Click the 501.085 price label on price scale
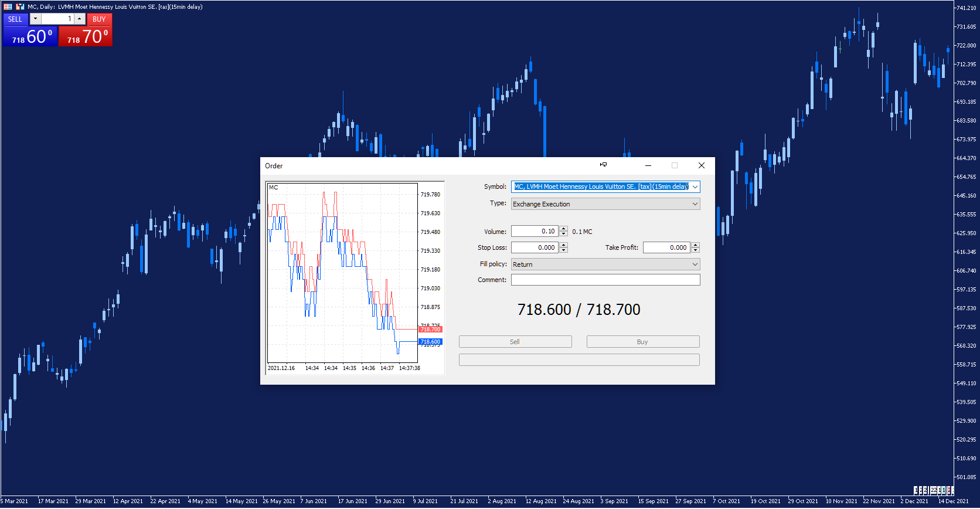 [x=966, y=477]
